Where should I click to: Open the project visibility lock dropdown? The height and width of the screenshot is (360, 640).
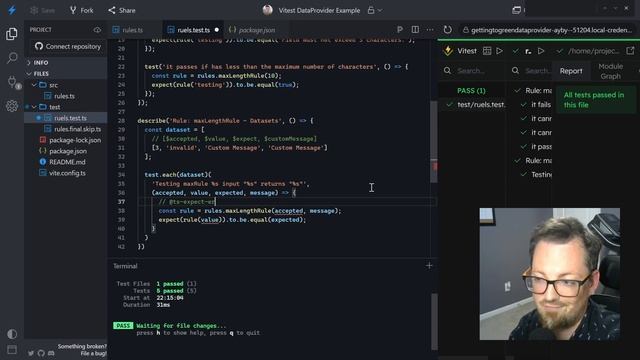(375, 10)
